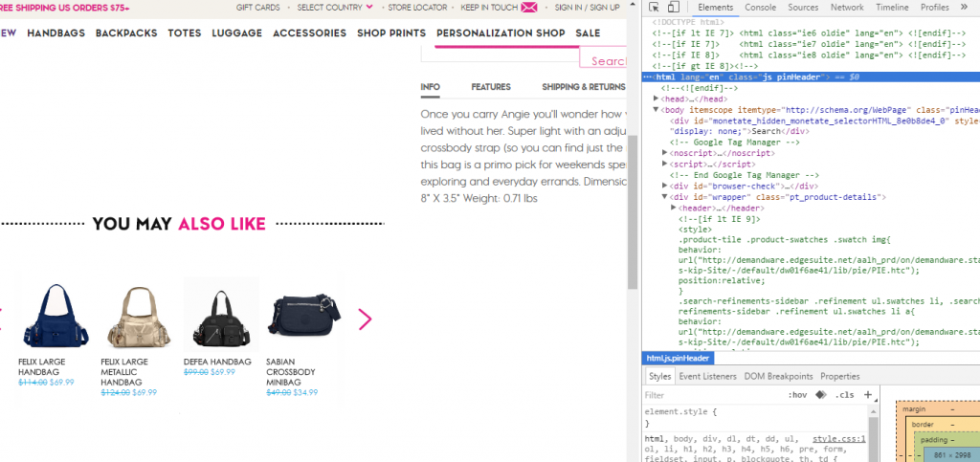Switch to Event Listeners pane

click(708, 377)
